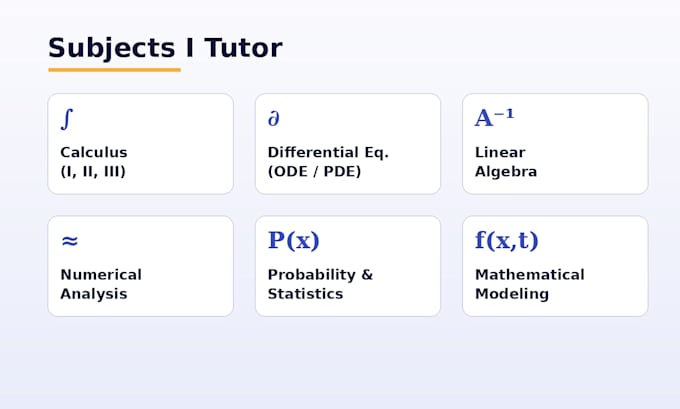The image size is (680, 409).
Task: Click the (ODE / PDE) subtitle text
Action: [x=314, y=172]
